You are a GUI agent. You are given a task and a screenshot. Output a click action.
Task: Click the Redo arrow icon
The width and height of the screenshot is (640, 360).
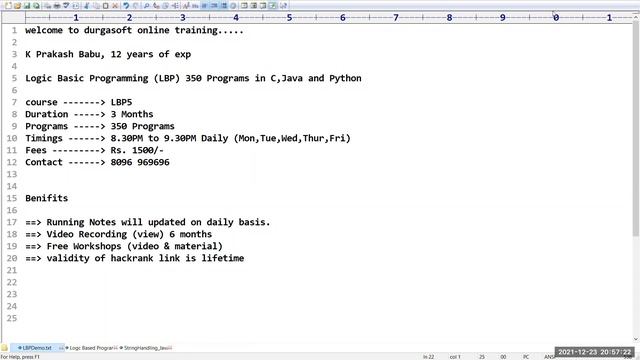136,6
